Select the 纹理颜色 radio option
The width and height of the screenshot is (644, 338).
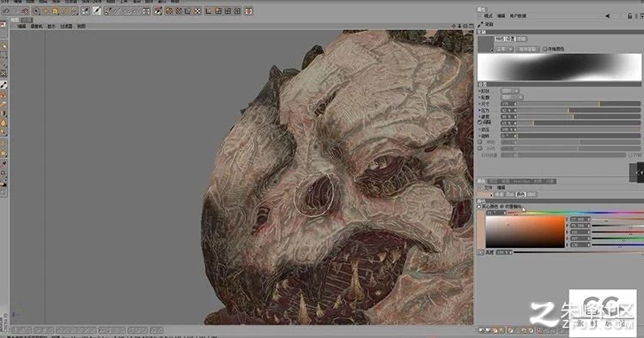point(502,207)
